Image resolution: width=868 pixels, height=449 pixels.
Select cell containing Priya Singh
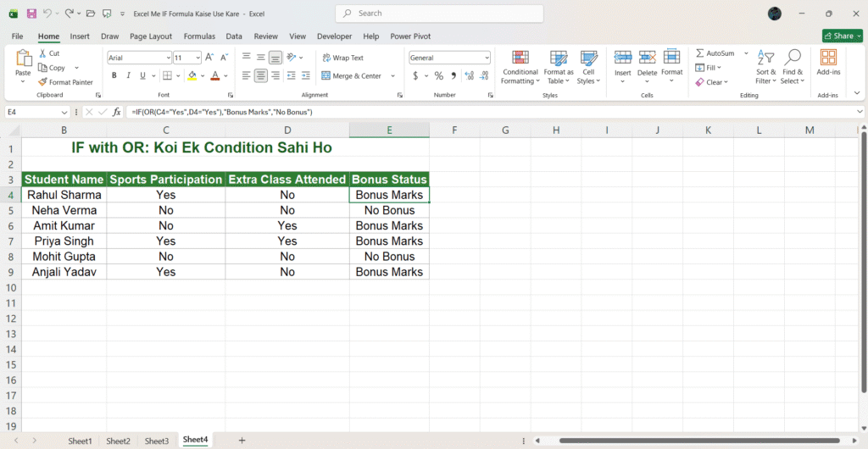(64, 241)
